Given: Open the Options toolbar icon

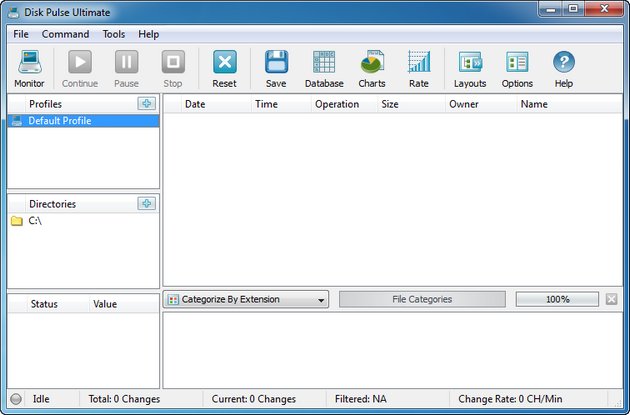Looking at the screenshot, I should [x=517, y=68].
